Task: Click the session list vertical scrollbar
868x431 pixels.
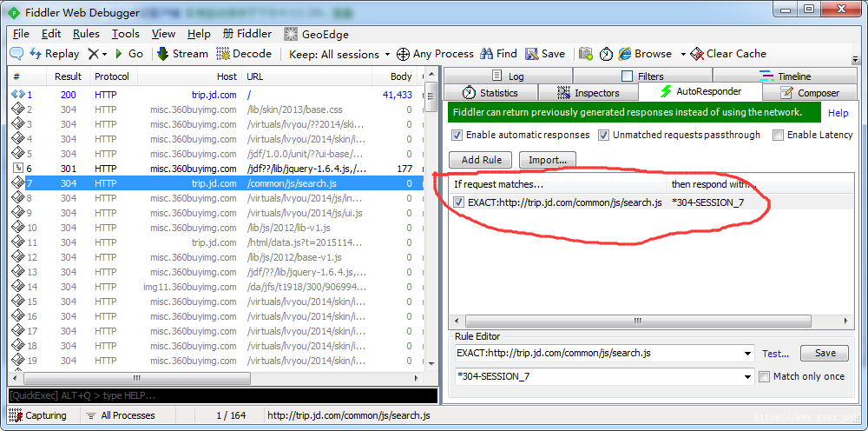Action: click(431, 98)
